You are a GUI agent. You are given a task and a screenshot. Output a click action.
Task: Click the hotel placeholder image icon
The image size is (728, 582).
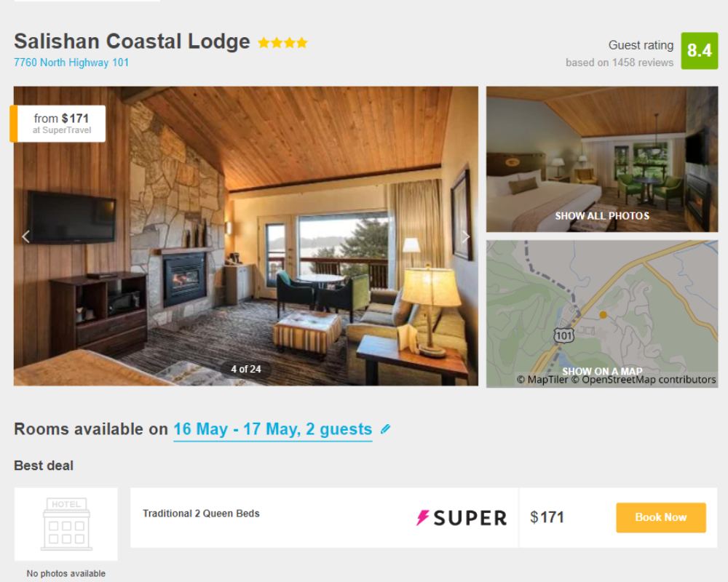pos(66,524)
